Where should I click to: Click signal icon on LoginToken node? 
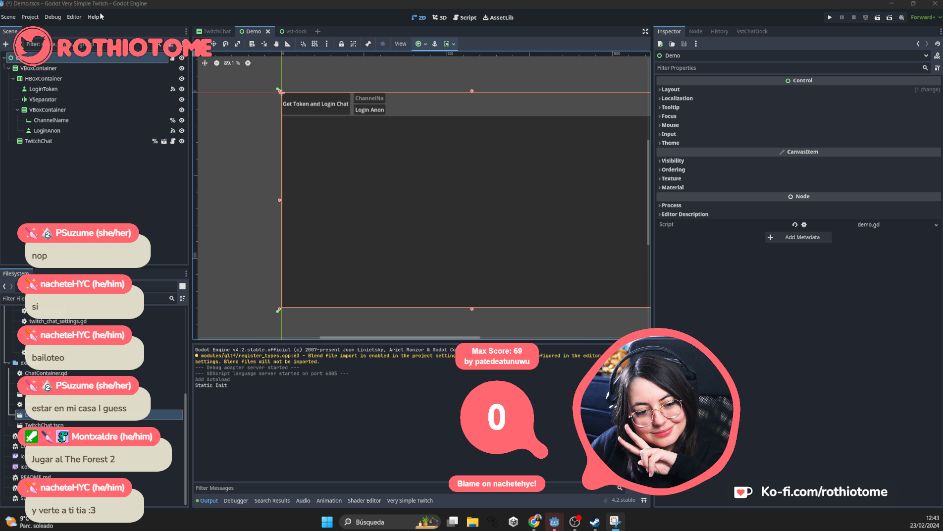pos(173,89)
